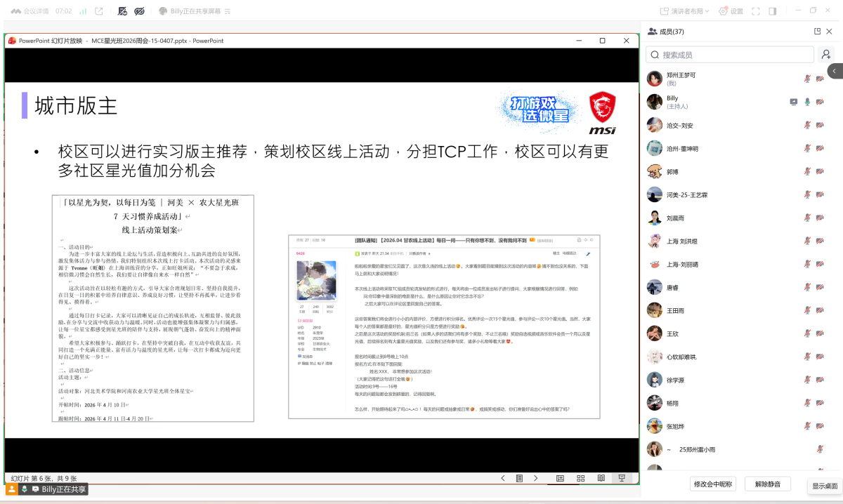Enter full screen mode via top bar icon
The image size is (843, 504).
coord(756,11)
